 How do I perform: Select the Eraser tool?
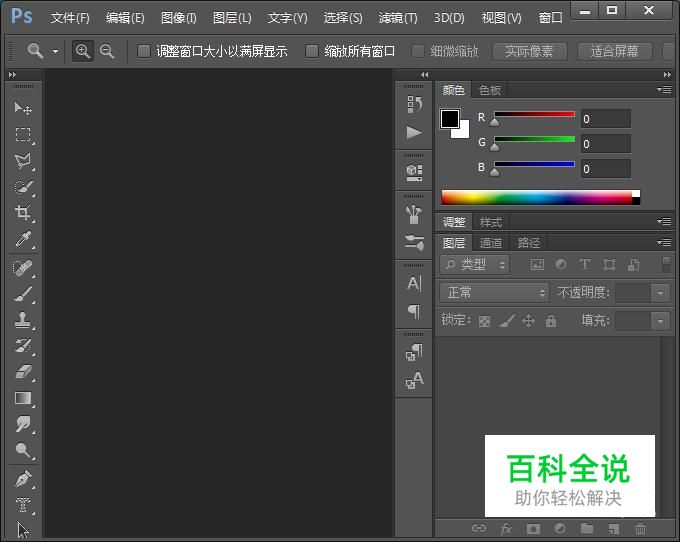(x=22, y=372)
